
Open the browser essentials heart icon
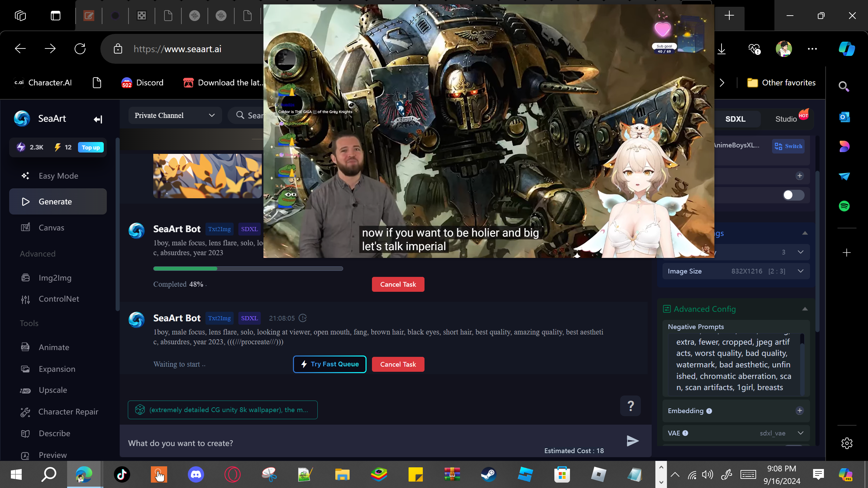click(x=754, y=49)
